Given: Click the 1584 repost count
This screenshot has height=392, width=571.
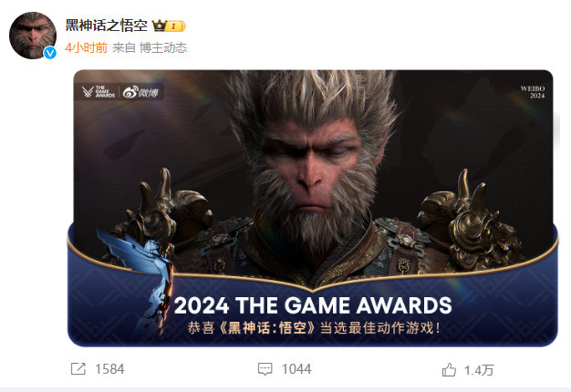Looking at the screenshot, I should tap(109, 369).
